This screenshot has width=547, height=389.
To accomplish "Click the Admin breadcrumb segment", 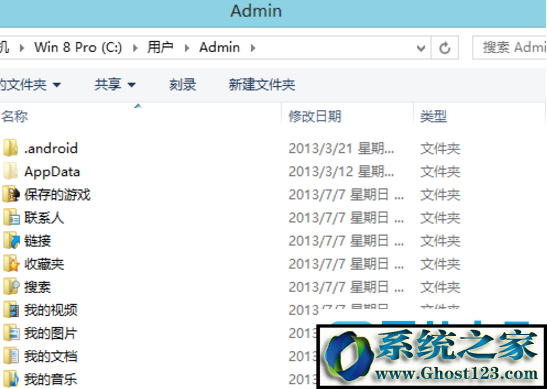I will click(219, 47).
